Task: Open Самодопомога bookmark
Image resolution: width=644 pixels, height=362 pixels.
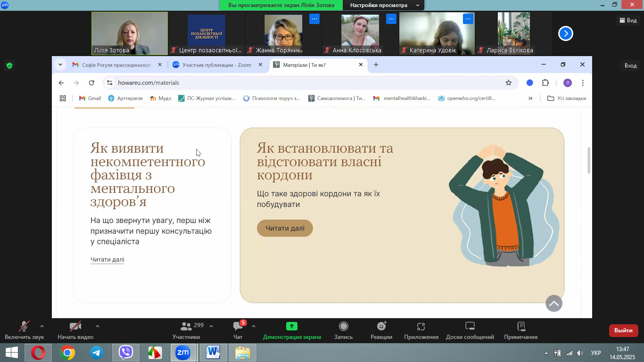Action: tap(337, 98)
